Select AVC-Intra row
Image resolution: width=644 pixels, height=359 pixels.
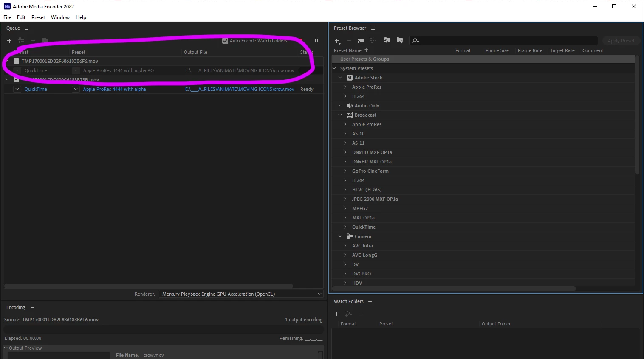(483, 246)
